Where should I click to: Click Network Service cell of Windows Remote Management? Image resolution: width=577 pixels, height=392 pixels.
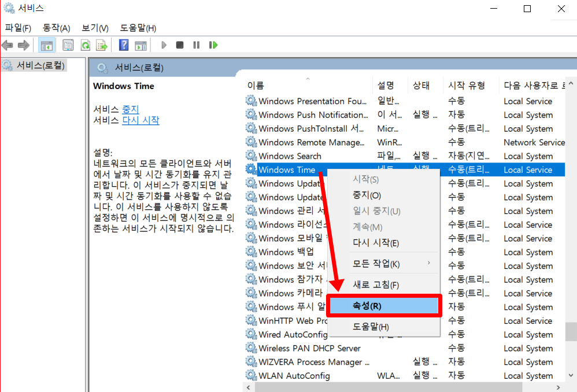[534, 142]
